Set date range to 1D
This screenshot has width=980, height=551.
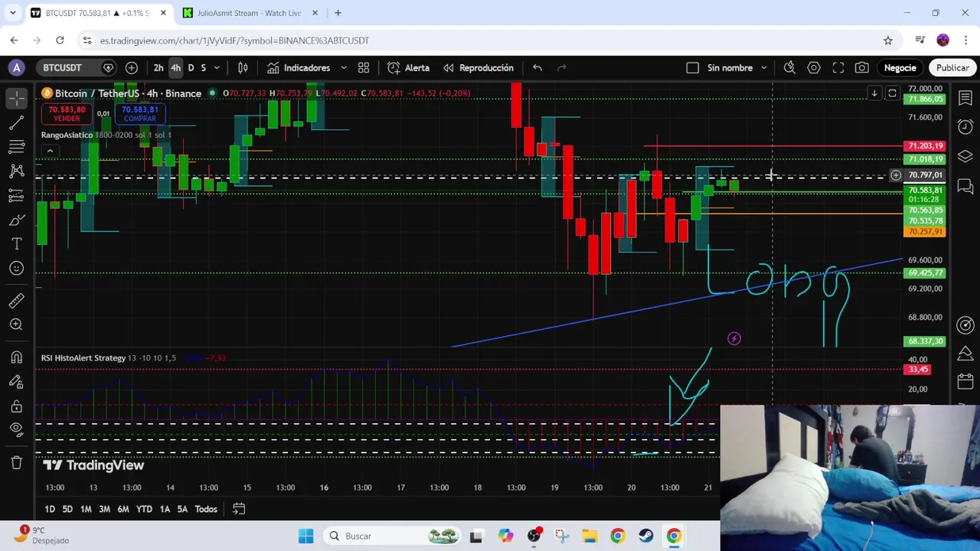pos(50,509)
